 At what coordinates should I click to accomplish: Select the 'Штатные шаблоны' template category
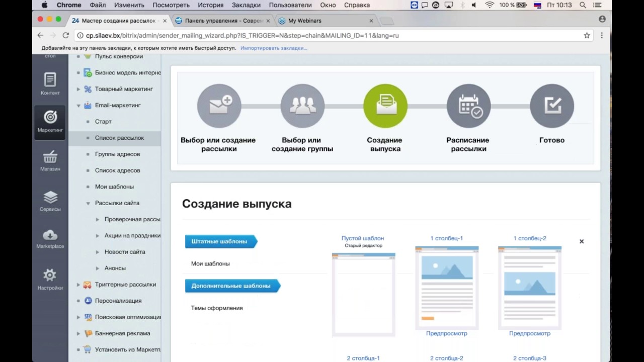point(220,241)
